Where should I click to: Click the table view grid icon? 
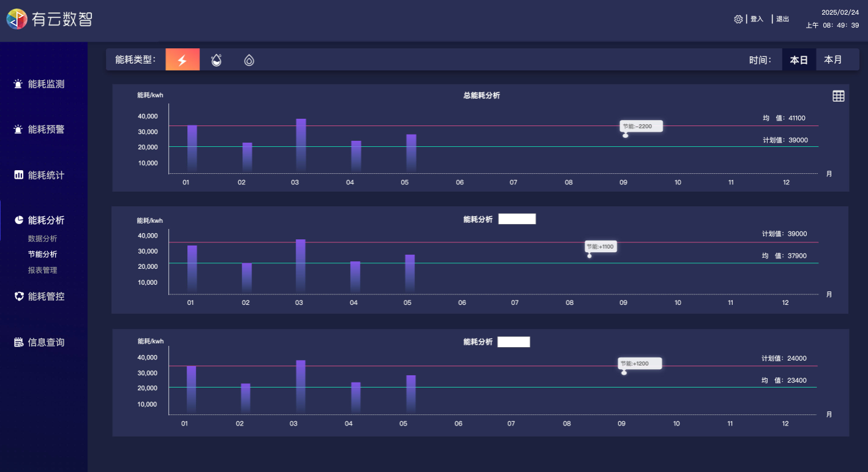pyautogui.click(x=838, y=96)
